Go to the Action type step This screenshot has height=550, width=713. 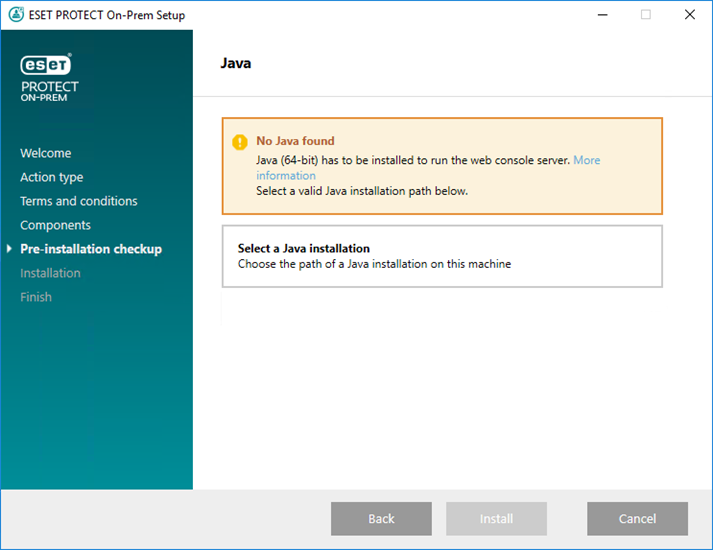pos(52,177)
